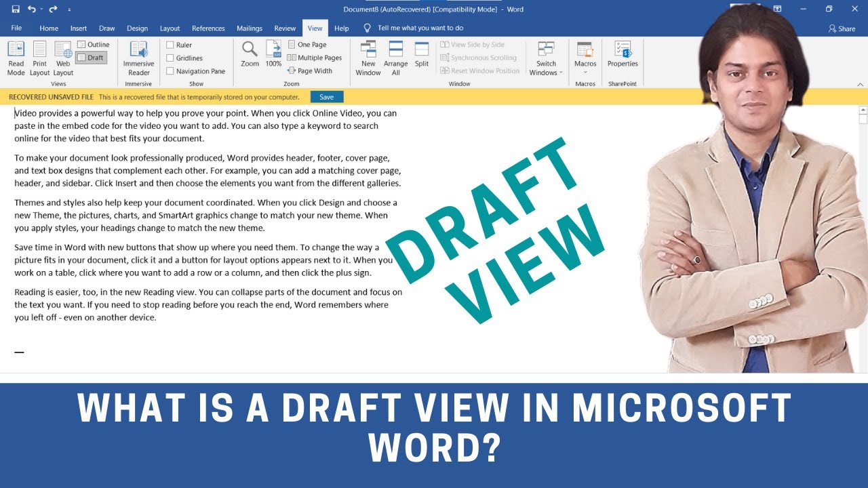Switch to the Design tab
The width and height of the screenshot is (868, 488).
pyautogui.click(x=137, y=28)
